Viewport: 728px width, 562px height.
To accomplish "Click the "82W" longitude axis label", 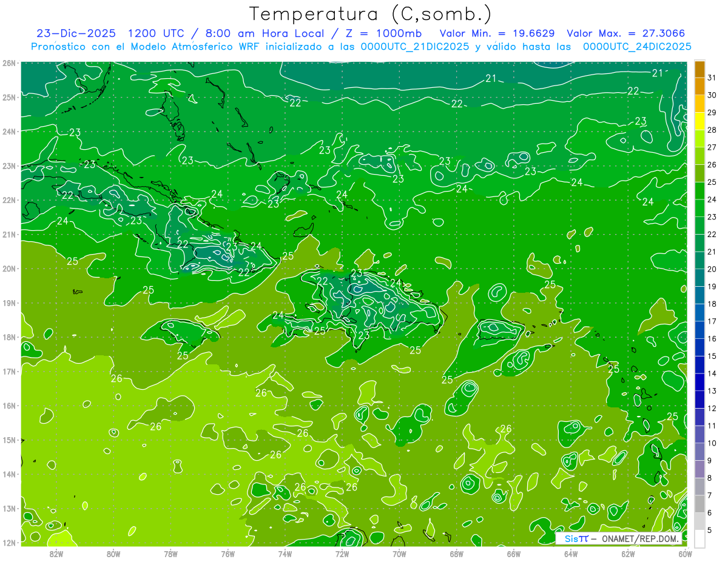I will click(56, 554).
